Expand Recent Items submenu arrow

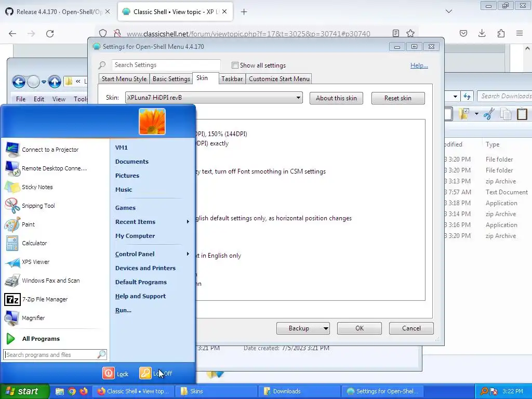pos(188,221)
